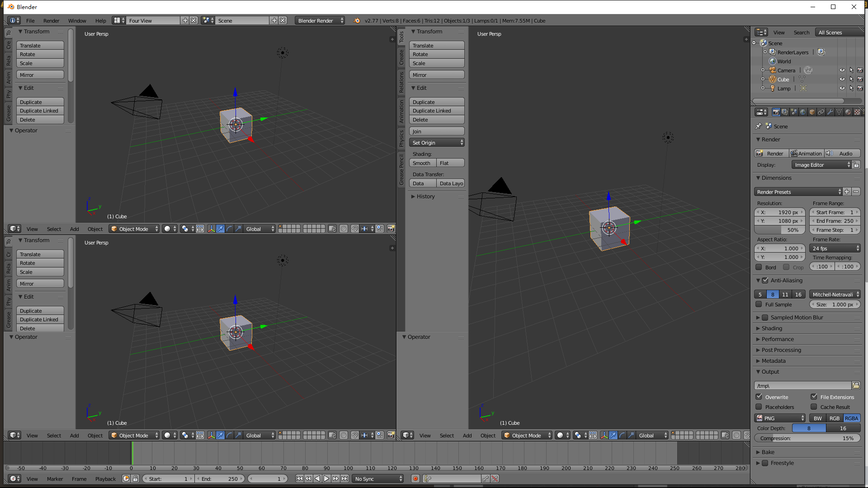Image resolution: width=868 pixels, height=488 pixels.
Task: Hide the Camera using its eye icon
Action: (842, 70)
